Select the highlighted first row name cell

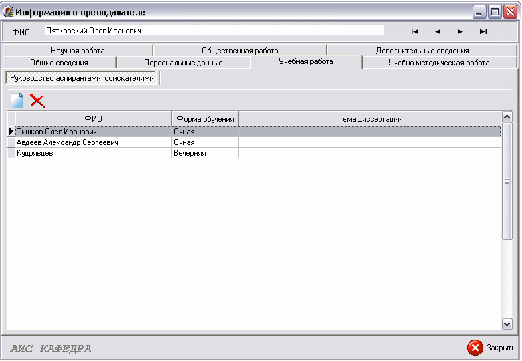(93, 132)
